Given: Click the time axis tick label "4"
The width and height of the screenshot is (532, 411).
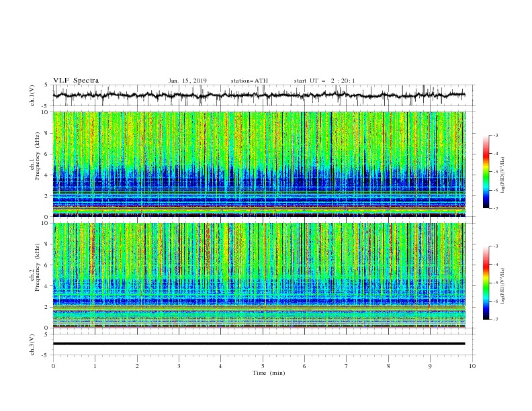Looking at the screenshot, I should coord(221,366).
